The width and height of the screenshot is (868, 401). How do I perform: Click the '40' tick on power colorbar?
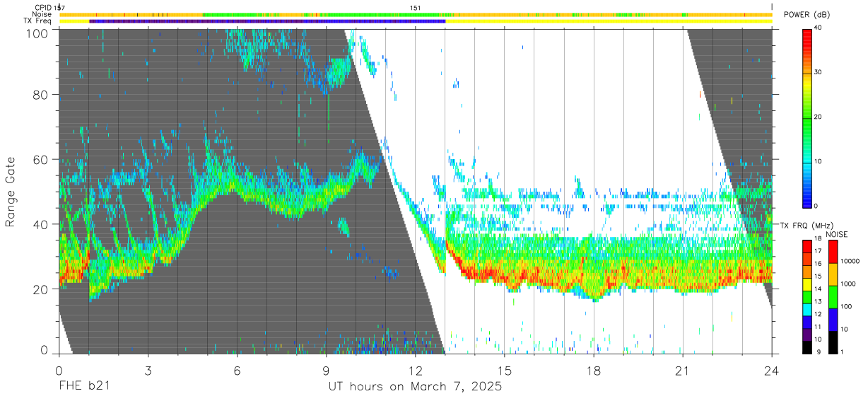click(818, 28)
